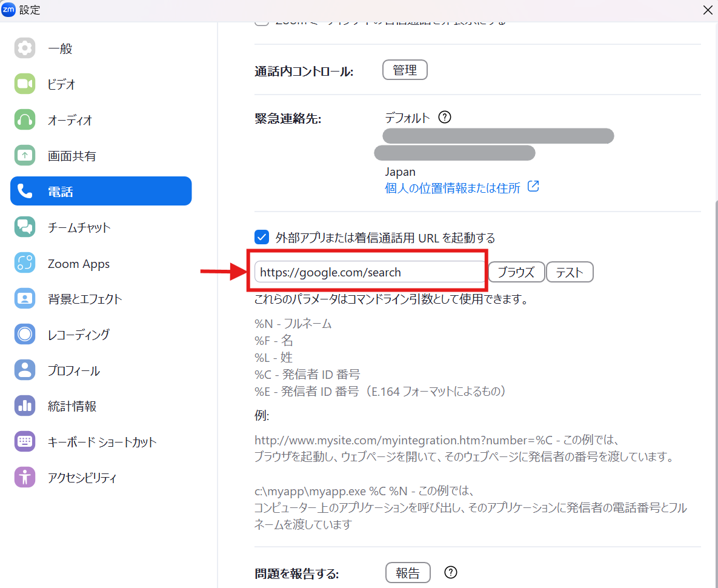This screenshot has width=718, height=588.
Task: Click the ブラウズ button
Action: tap(516, 272)
